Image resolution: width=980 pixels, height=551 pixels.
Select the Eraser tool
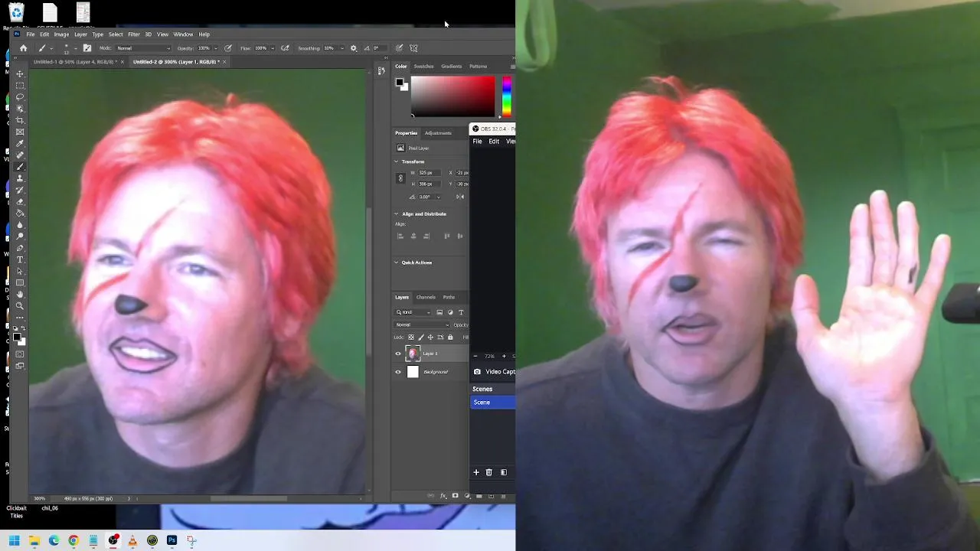pyautogui.click(x=20, y=201)
